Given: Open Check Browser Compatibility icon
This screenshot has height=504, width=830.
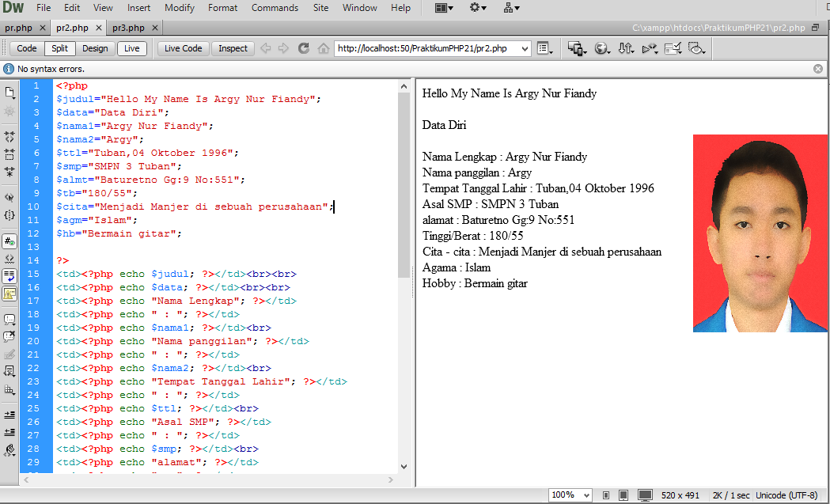Looking at the screenshot, I should [x=673, y=49].
